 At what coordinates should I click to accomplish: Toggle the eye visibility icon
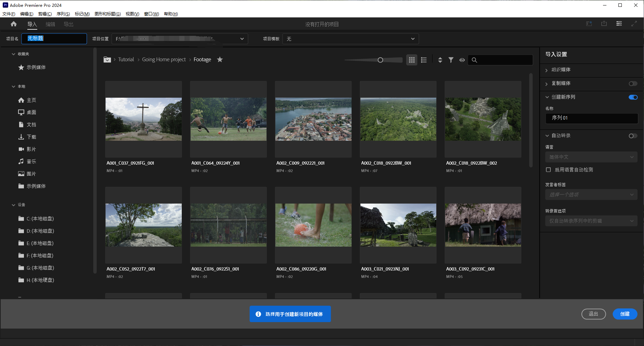click(462, 60)
